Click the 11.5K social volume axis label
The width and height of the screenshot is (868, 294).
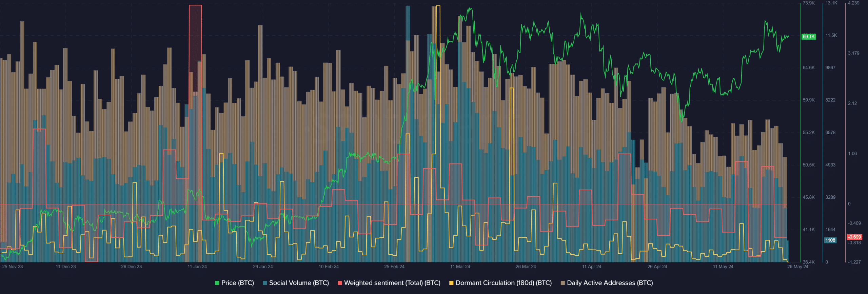pyautogui.click(x=831, y=35)
